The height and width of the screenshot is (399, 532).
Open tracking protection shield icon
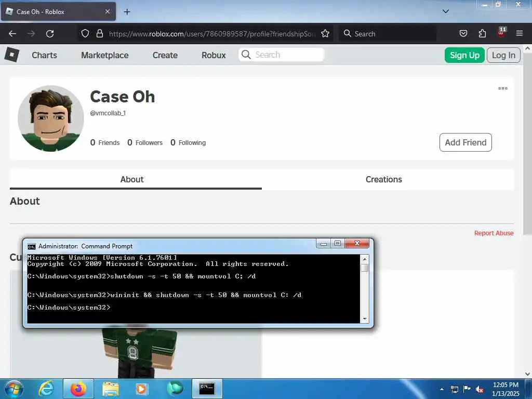(x=85, y=33)
